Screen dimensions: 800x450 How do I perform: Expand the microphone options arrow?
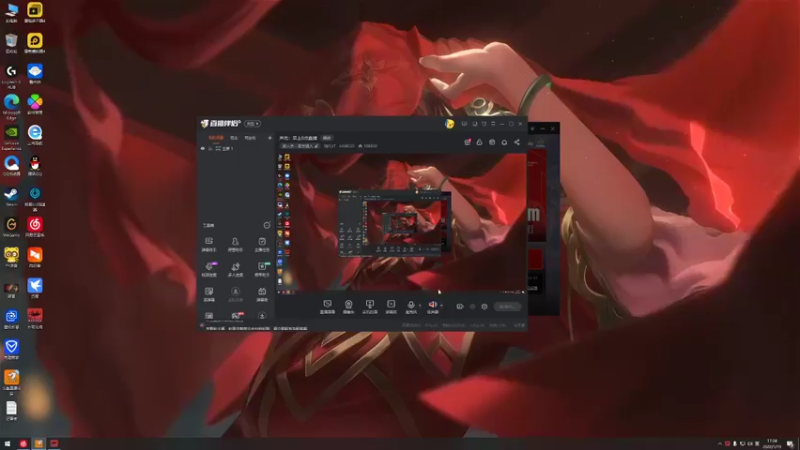point(420,305)
